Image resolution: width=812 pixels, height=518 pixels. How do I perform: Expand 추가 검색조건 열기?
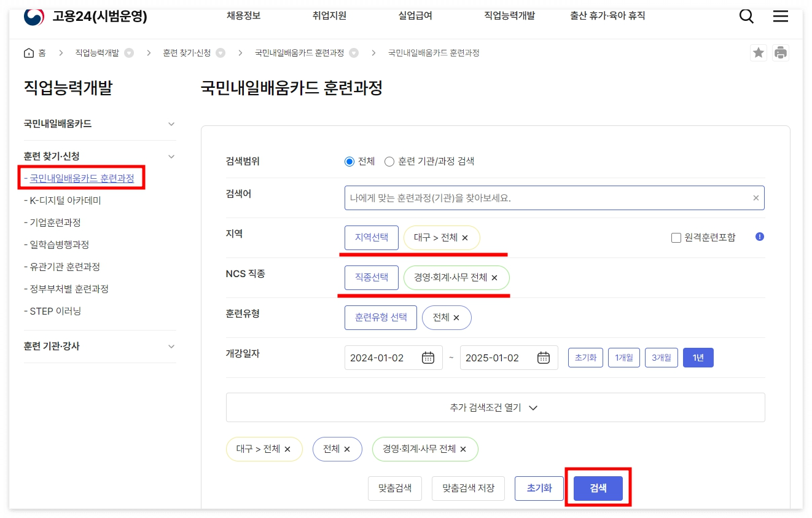click(496, 407)
